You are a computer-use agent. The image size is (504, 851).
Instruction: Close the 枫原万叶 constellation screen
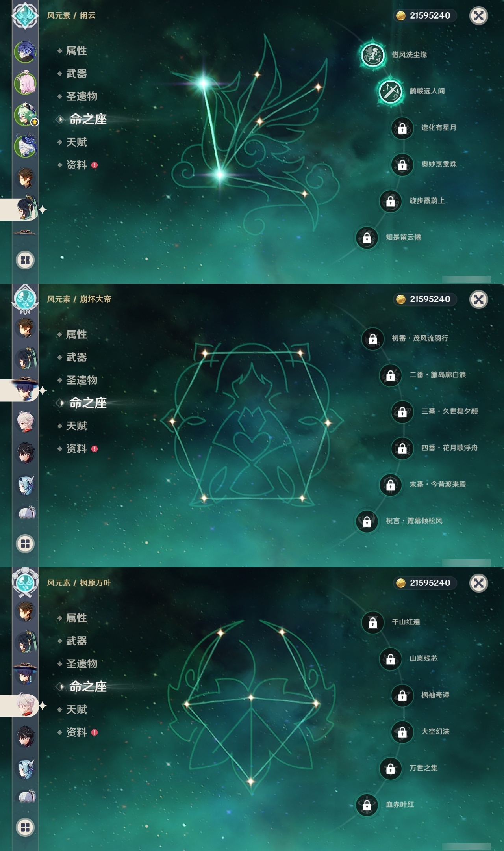479,583
